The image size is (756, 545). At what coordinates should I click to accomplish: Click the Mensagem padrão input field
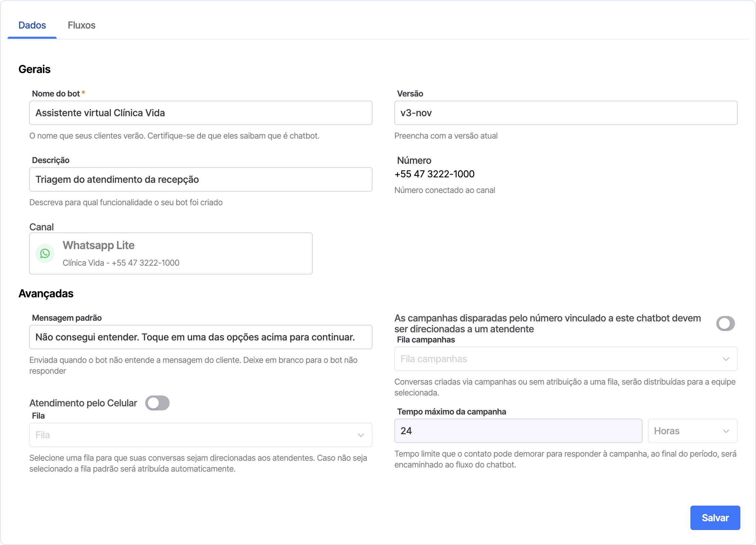[x=201, y=337]
